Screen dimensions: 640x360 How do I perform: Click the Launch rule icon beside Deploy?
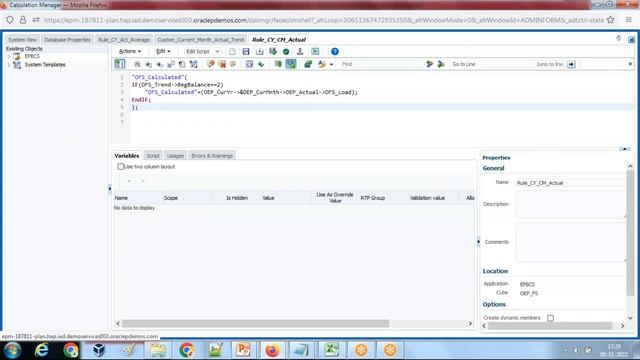tap(315, 51)
